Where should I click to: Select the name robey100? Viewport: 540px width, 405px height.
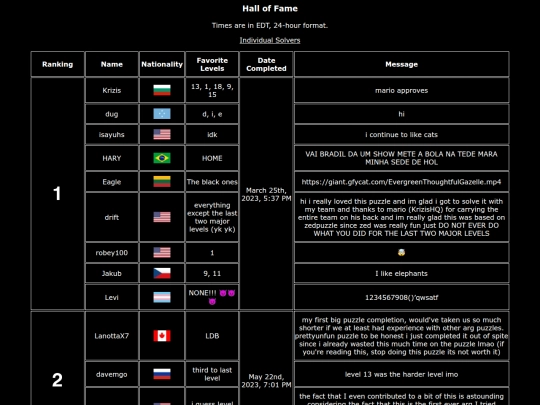click(112, 253)
